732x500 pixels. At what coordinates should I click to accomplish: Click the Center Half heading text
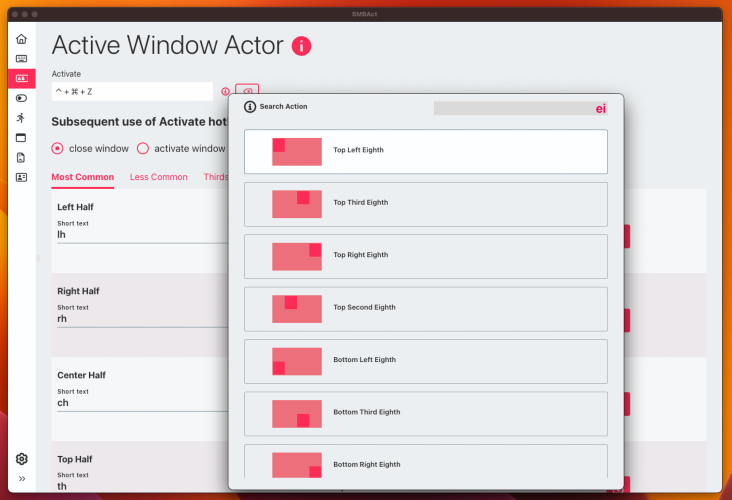tap(81, 375)
